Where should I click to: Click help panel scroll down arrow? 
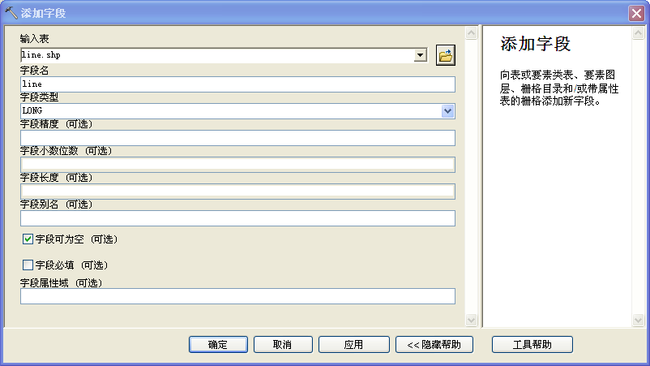638,320
